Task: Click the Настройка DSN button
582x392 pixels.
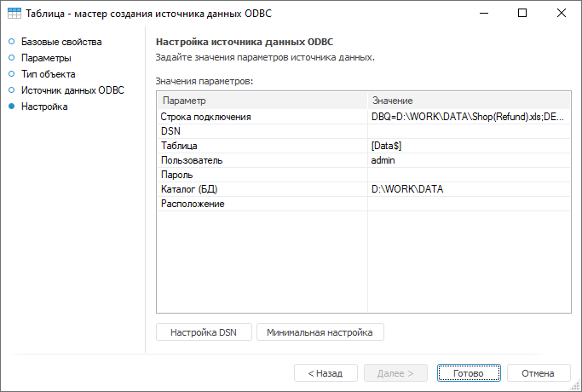Action: pyautogui.click(x=205, y=331)
